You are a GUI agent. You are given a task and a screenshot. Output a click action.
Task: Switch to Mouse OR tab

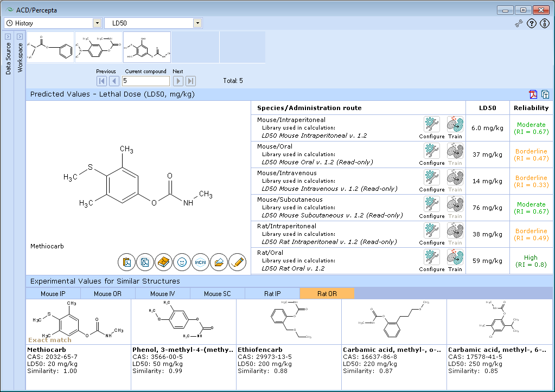click(107, 294)
